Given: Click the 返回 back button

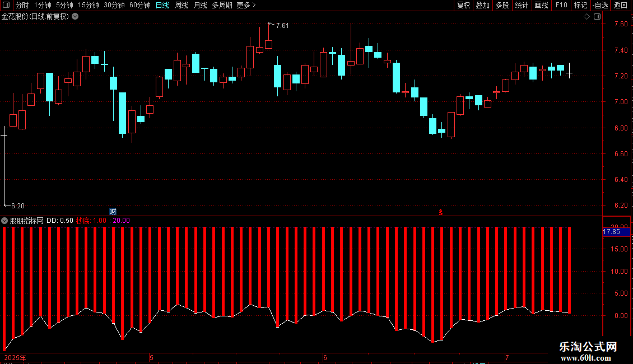Looking at the screenshot, I should pyautogui.click(x=621, y=5).
